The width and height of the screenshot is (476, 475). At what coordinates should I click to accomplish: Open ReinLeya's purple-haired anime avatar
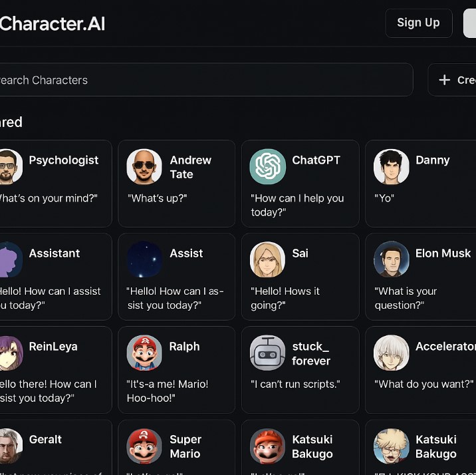coord(10,353)
